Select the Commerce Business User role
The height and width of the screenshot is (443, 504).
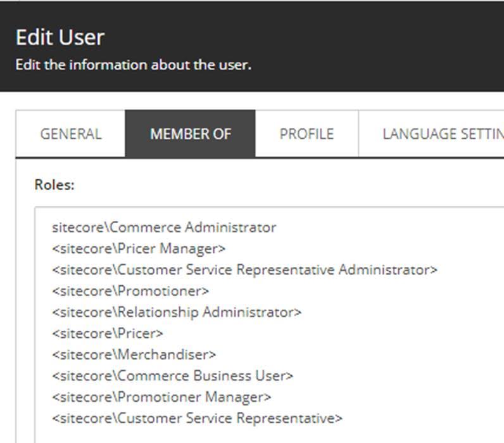(173, 376)
